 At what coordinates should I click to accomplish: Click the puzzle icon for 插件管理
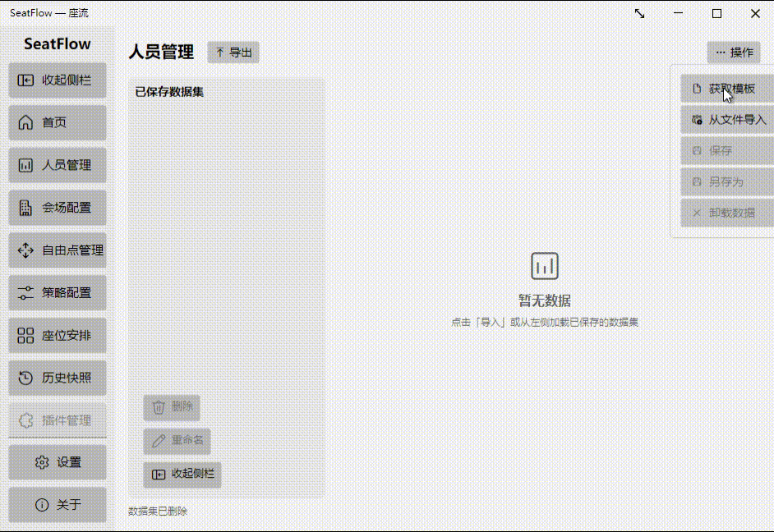25,420
